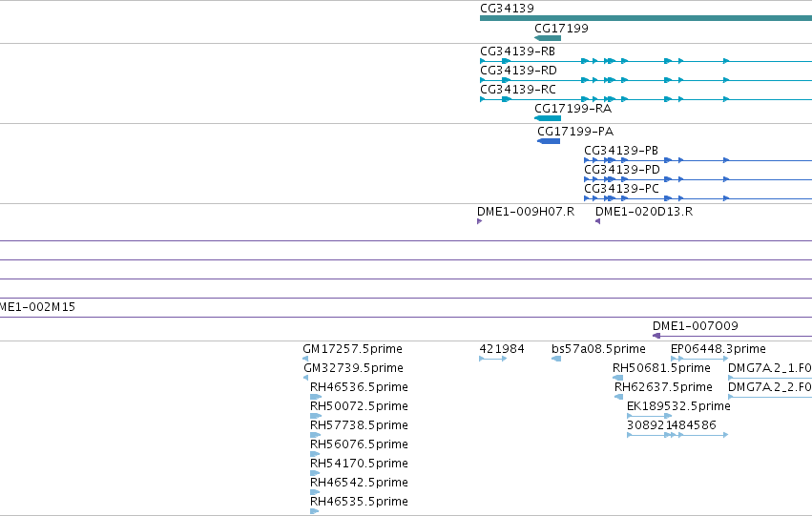This screenshot has height=516, width=812.
Task: Select the CG34139 gene bar
Action: pyautogui.click(x=646, y=19)
